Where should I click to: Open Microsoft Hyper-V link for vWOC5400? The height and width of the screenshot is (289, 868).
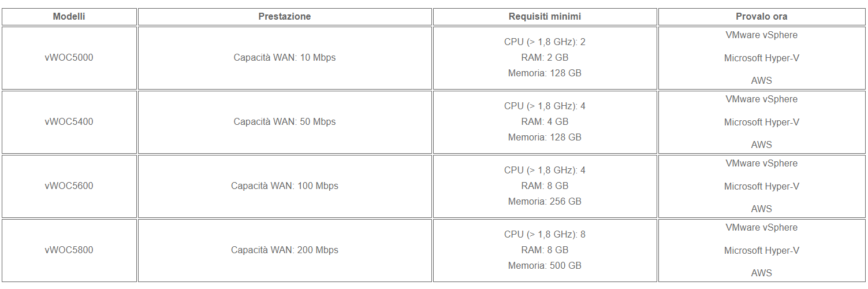761,123
